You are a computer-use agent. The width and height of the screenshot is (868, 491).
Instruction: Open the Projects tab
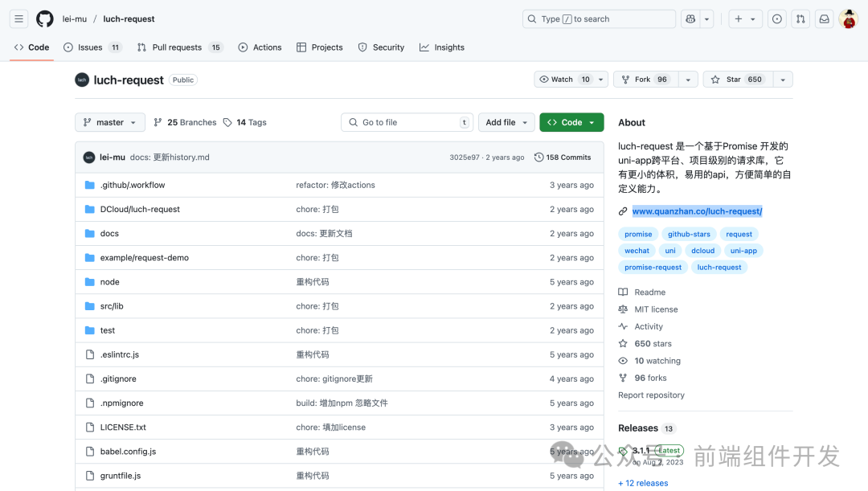tap(319, 47)
